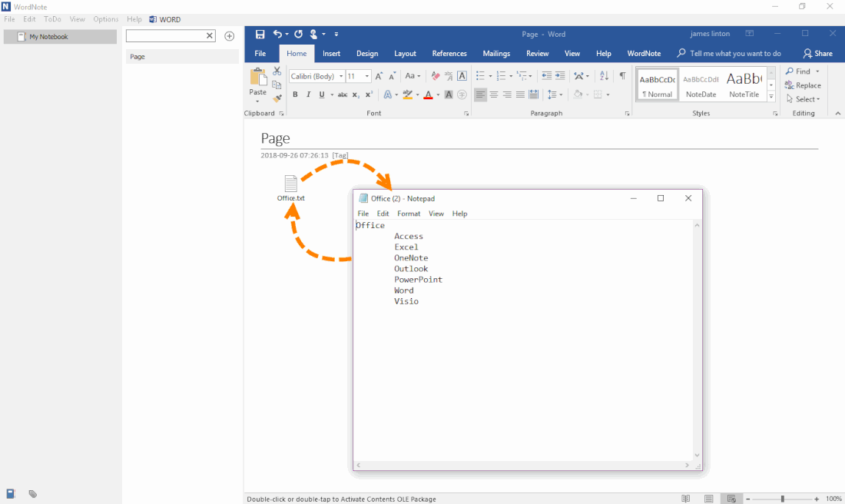Switch to Print Layout view in status bar

click(x=709, y=499)
